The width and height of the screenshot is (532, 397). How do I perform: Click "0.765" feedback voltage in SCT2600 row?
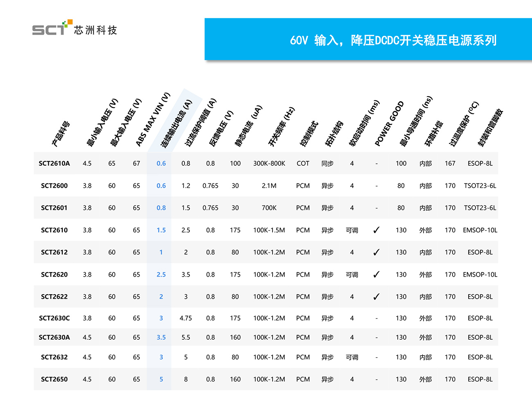click(210, 185)
